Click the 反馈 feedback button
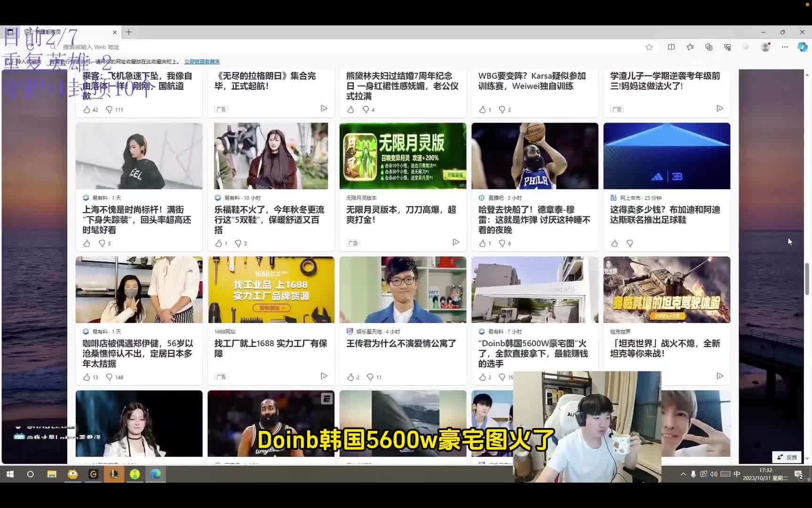 pyautogui.click(x=787, y=457)
